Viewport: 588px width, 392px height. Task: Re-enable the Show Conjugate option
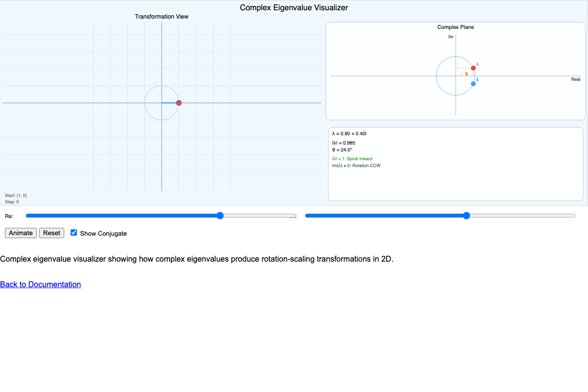[x=73, y=232]
